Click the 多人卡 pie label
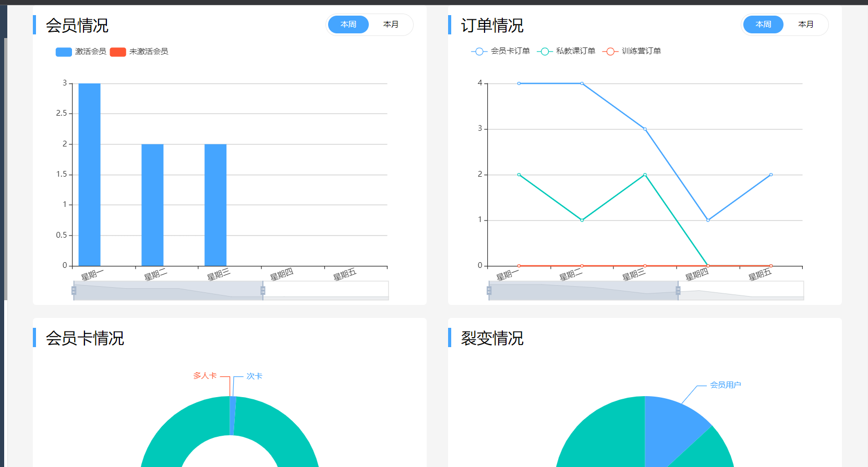 pos(205,376)
